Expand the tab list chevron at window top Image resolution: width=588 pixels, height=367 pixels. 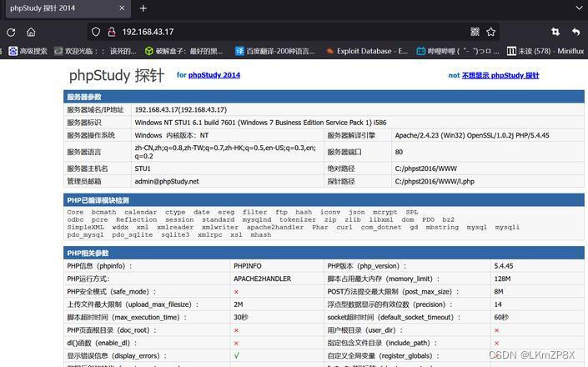click(580, 8)
